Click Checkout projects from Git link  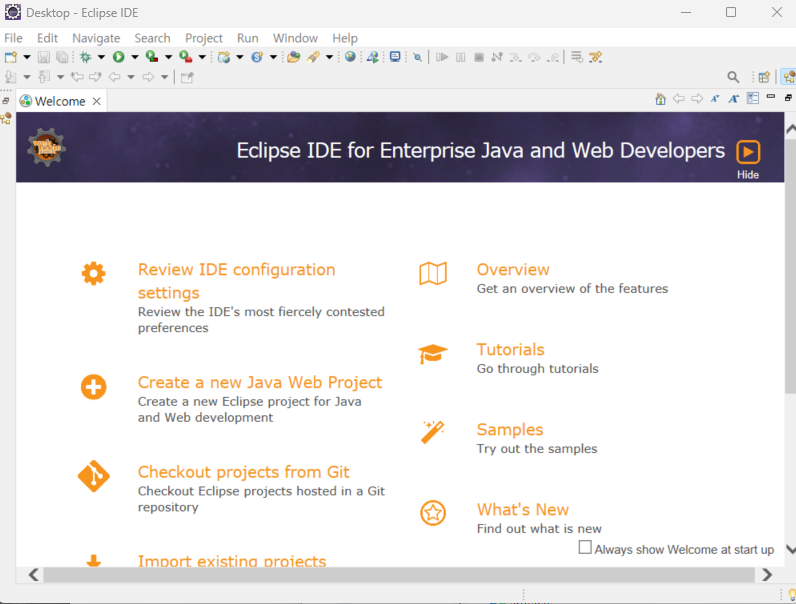(x=243, y=472)
